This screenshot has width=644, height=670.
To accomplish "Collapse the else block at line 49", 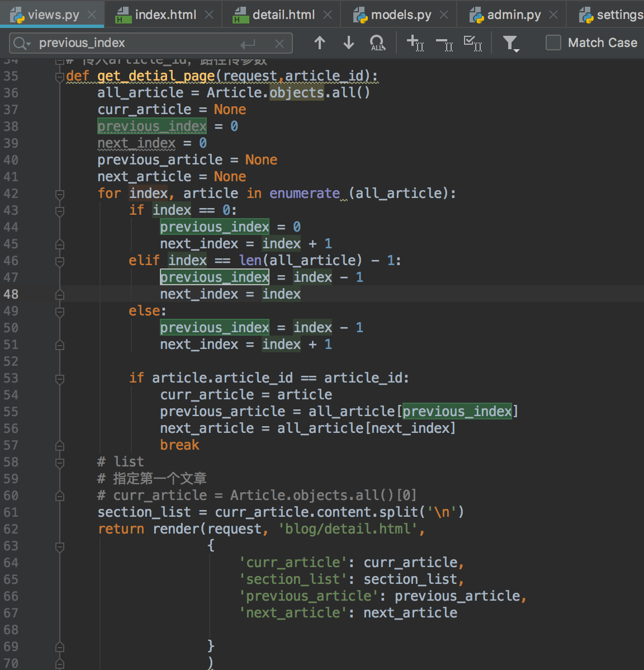I will (x=60, y=312).
